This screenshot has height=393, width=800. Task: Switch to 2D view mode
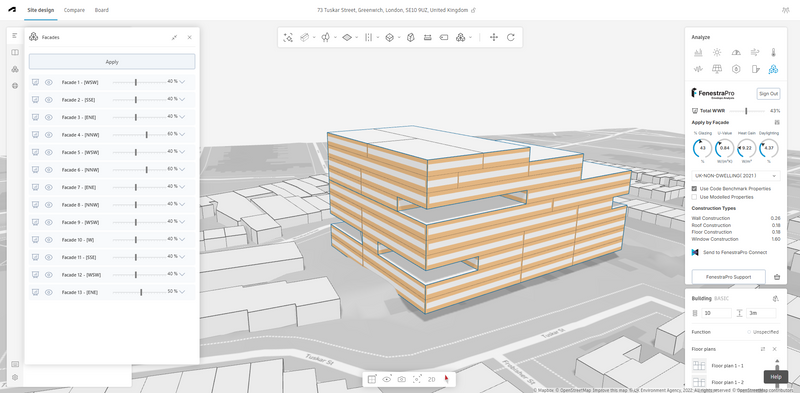point(432,379)
